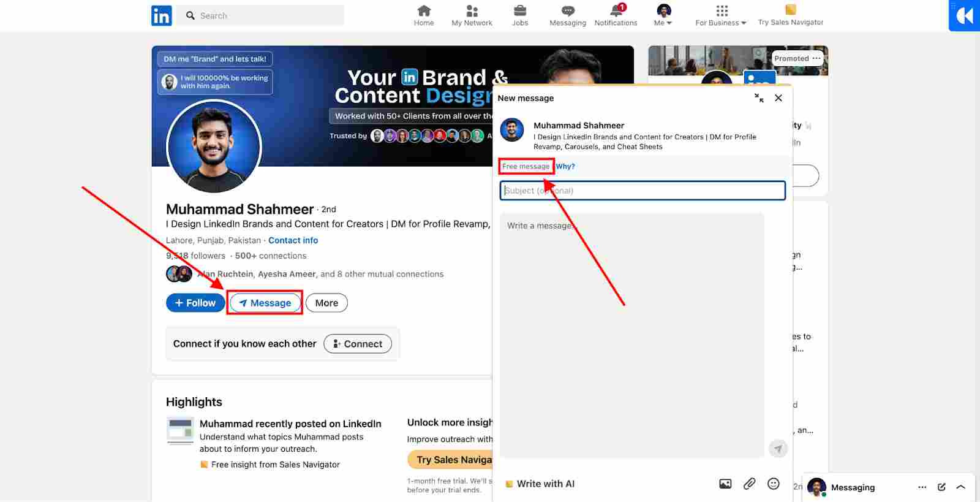Click in the Write a message text area
The width and height of the screenshot is (980, 502).
632,335
